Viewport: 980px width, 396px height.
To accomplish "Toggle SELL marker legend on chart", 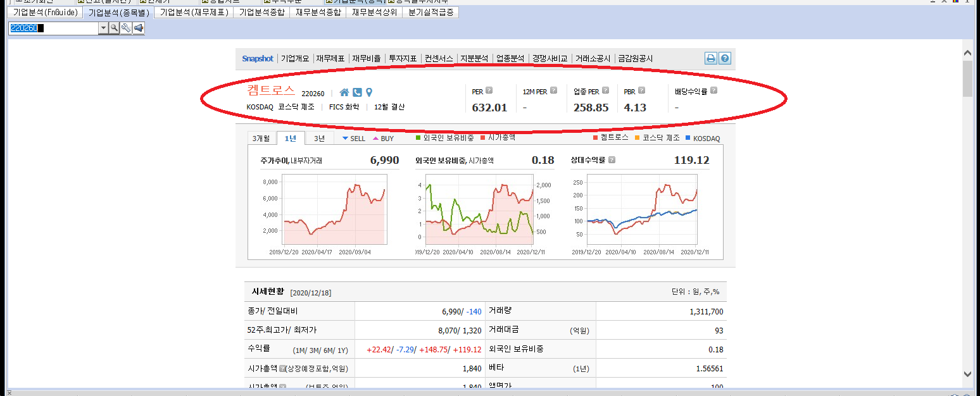I will coord(353,139).
